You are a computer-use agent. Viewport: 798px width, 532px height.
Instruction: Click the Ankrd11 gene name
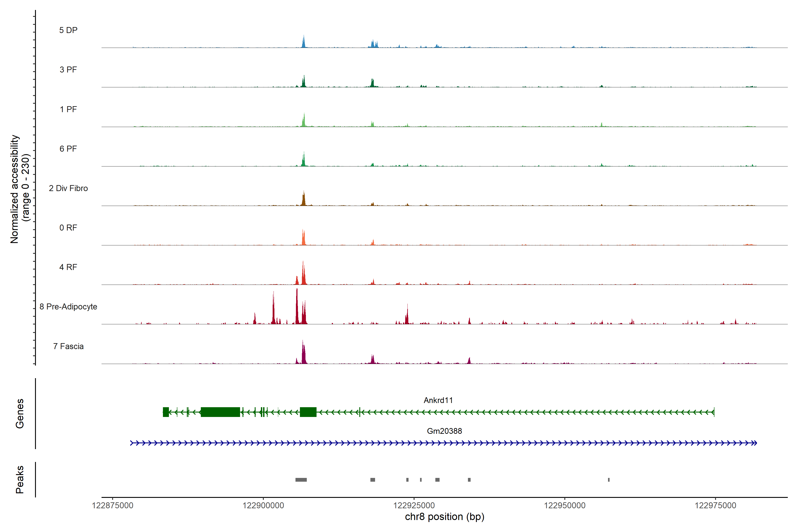(438, 400)
